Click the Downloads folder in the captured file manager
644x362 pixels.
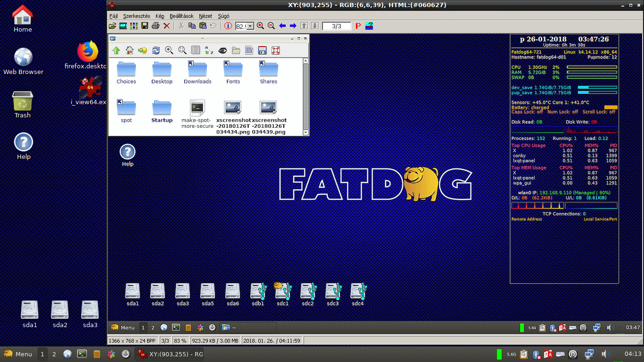[x=198, y=72]
